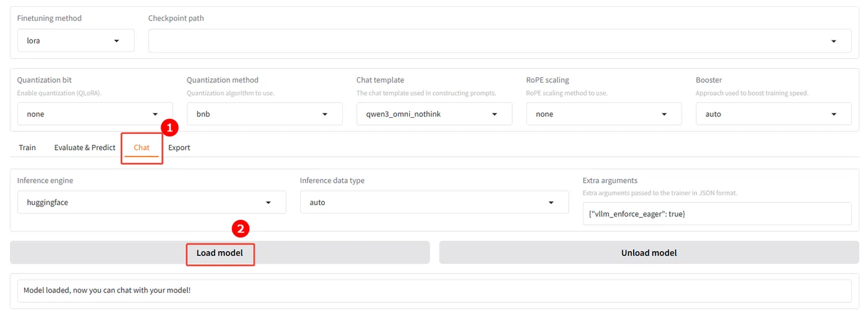Expand the Inference engine dropdown
Screen dimensions: 868x313
(151, 203)
